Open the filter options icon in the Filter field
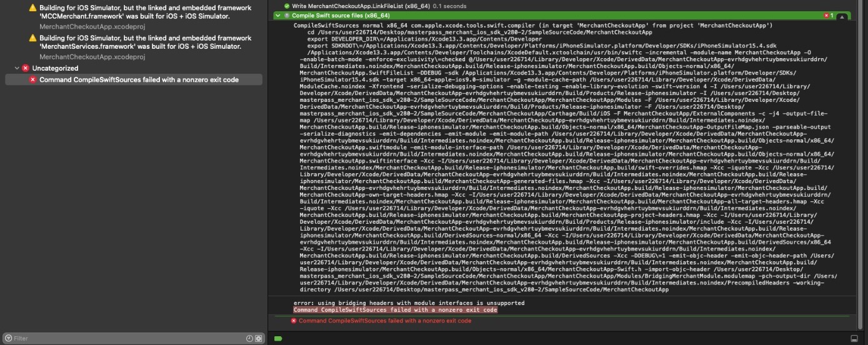The image size is (868, 345). pos(9,338)
